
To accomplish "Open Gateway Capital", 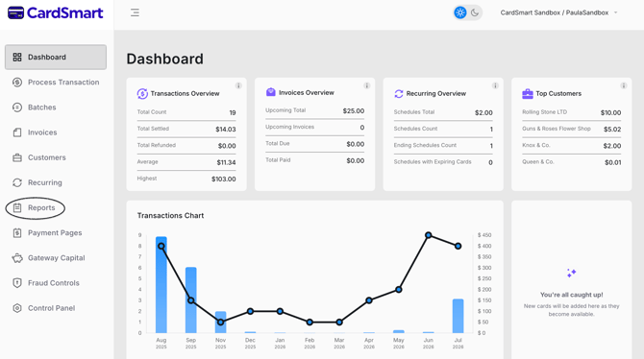I will click(56, 258).
